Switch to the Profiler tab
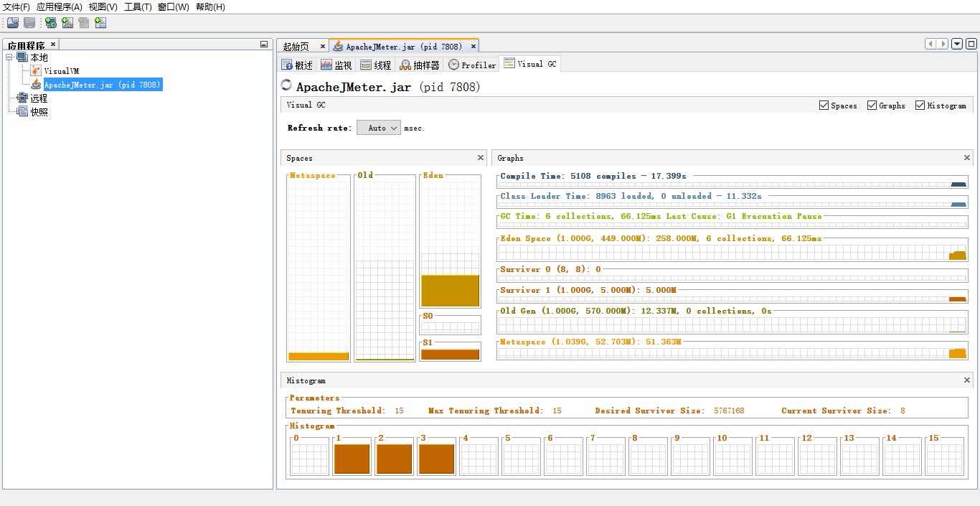The height and width of the screenshot is (506, 980). 472,65
